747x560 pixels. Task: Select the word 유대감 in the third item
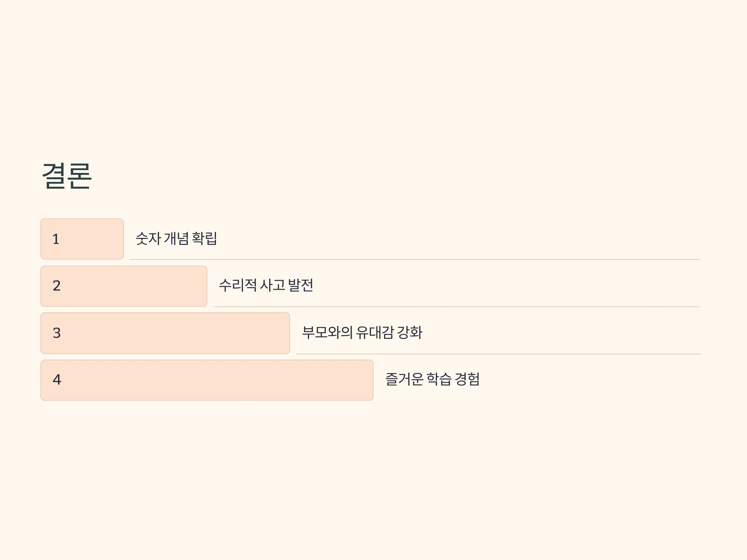click(375, 333)
